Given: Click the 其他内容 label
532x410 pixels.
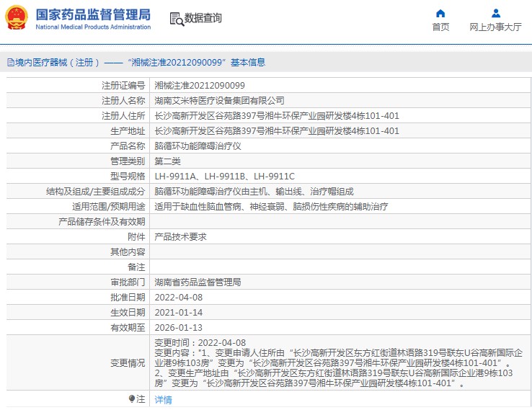Looking at the screenshot, I should [x=128, y=252].
